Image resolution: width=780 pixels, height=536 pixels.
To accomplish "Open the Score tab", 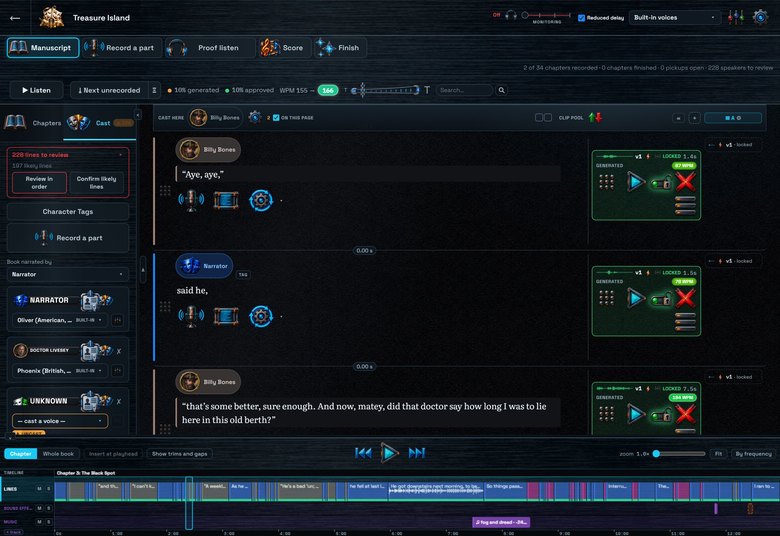I will click(284, 48).
